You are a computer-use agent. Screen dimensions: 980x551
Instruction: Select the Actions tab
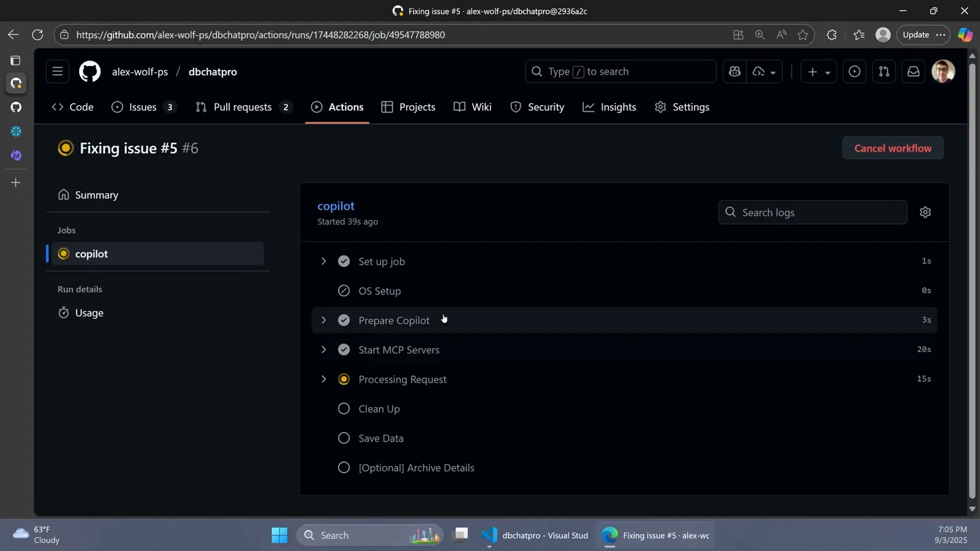(337, 107)
